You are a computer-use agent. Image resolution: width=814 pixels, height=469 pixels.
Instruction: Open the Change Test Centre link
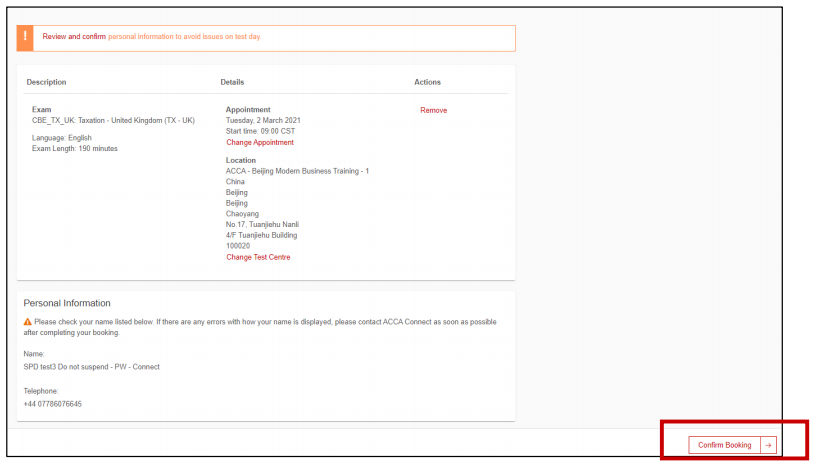tap(258, 257)
